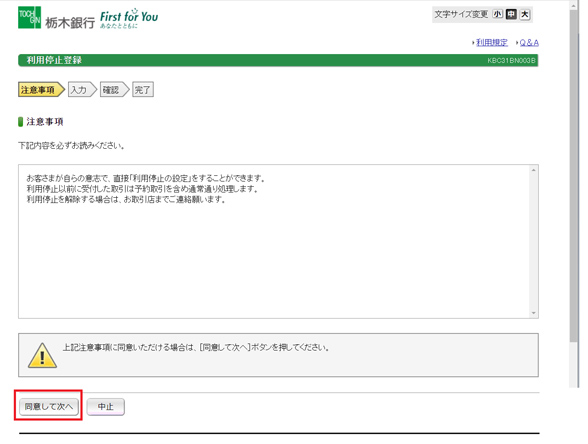Click inside the notice text area
Viewport: 588px width, 444px height.
click(x=274, y=242)
